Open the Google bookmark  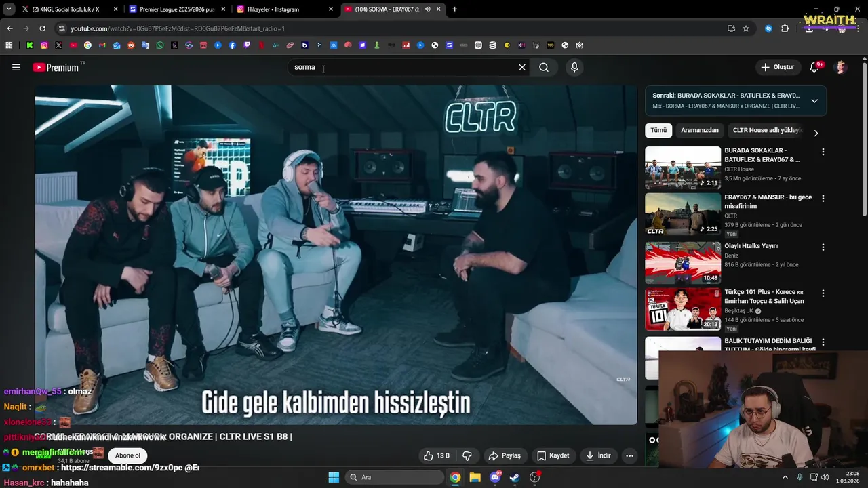87,45
